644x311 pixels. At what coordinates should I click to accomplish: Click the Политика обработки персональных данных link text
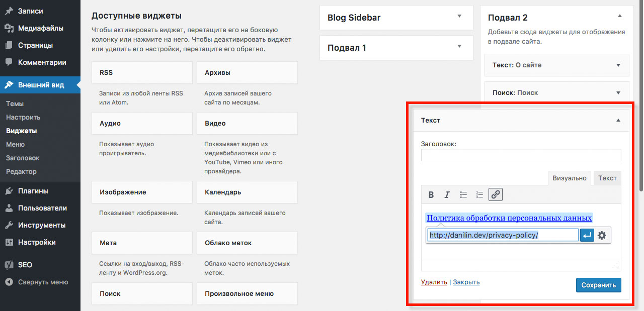pos(509,218)
